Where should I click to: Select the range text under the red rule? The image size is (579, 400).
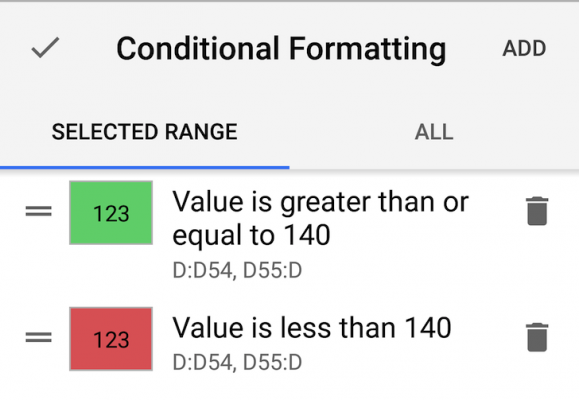(237, 362)
